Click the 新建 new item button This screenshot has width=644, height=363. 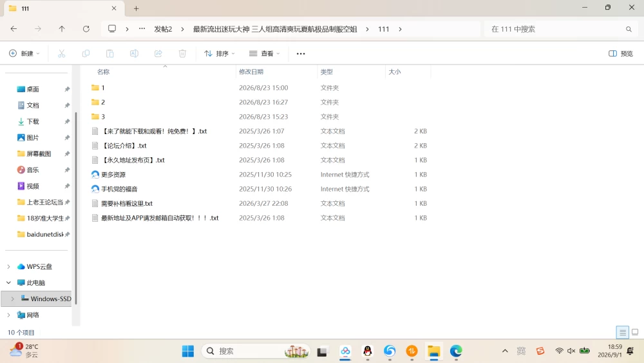[24, 54]
